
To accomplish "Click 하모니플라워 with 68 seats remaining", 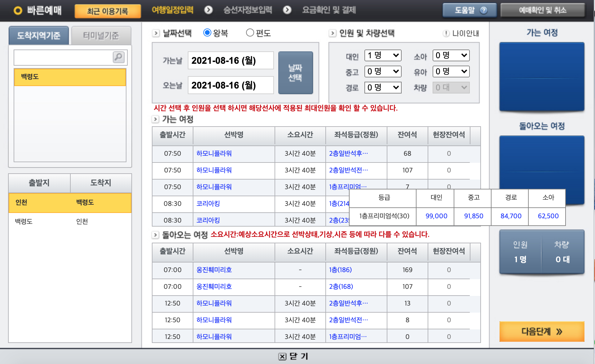I will [x=214, y=154].
